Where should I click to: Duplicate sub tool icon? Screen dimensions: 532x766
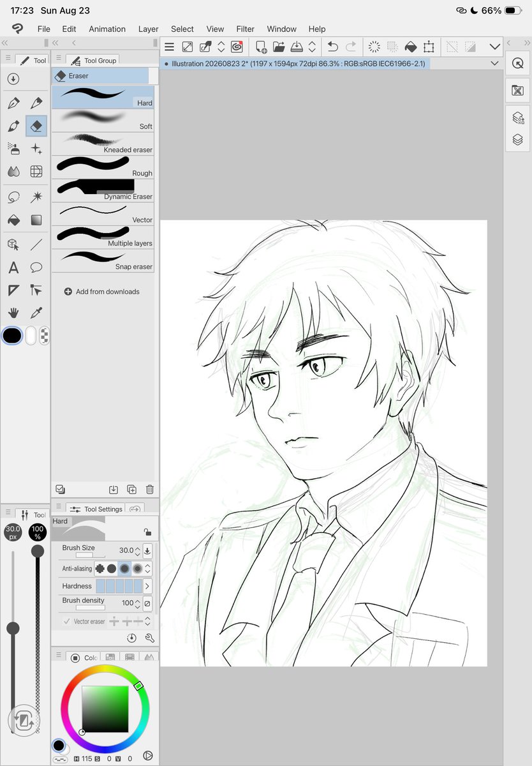131,490
